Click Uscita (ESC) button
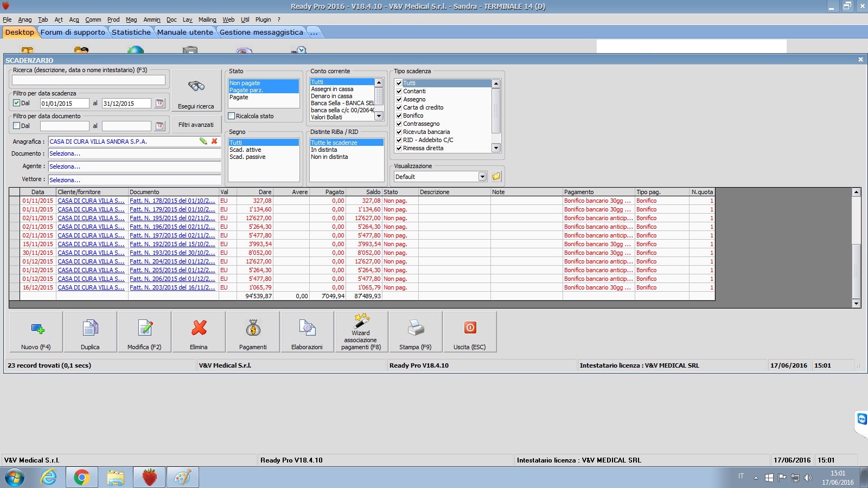Viewport: 868px width, 488px height. coord(470,332)
